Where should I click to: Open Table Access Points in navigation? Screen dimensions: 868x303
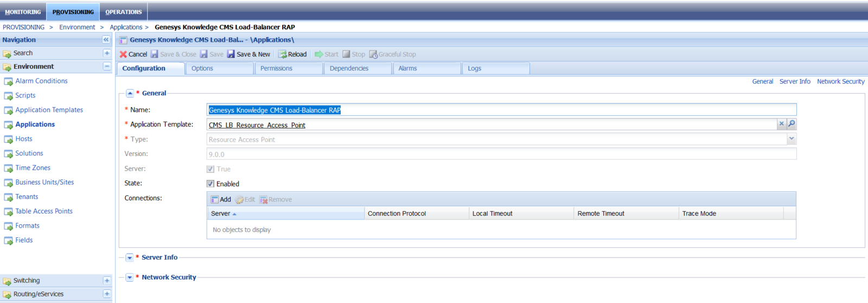pyautogui.click(x=44, y=211)
